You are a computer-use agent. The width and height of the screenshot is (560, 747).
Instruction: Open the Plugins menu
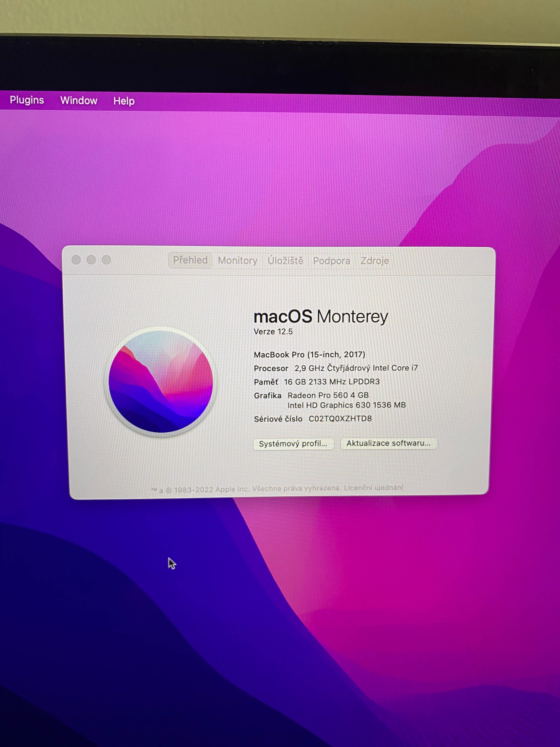coord(27,100)
